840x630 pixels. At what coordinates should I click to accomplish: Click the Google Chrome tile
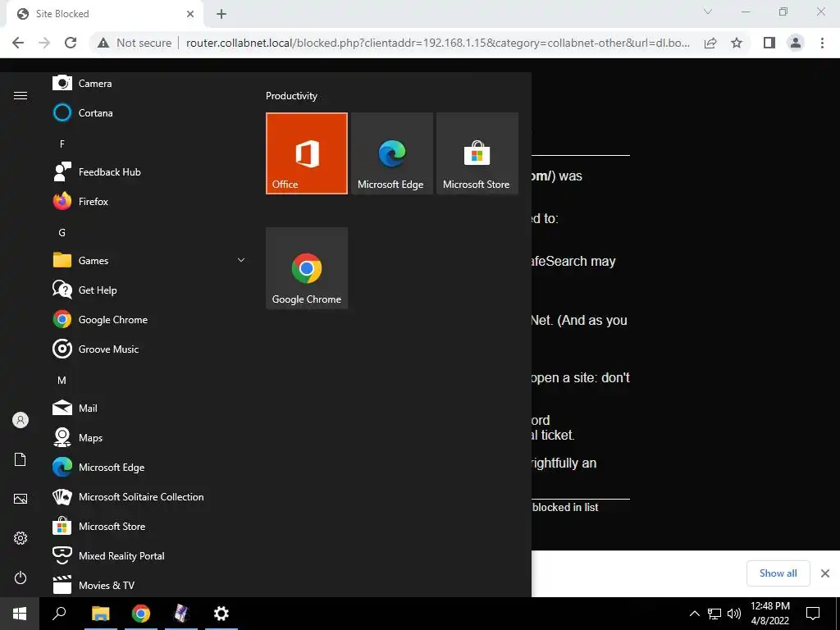coord(307,268)
